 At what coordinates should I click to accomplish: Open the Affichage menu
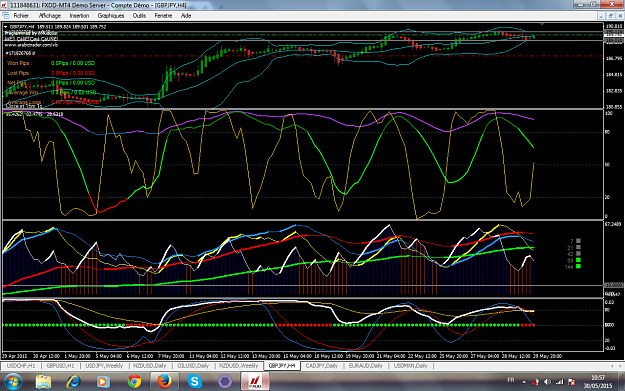pyautogui.click(x=50, y=16)
